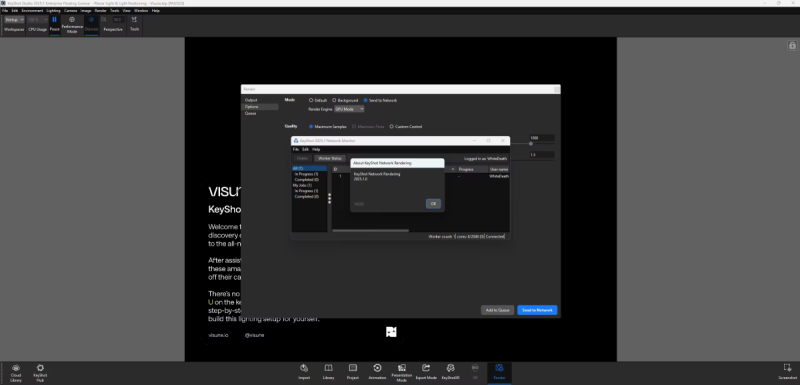Click KeyShot Studio app icon in title bar
The image size is (800, 385).
point(4,3)
